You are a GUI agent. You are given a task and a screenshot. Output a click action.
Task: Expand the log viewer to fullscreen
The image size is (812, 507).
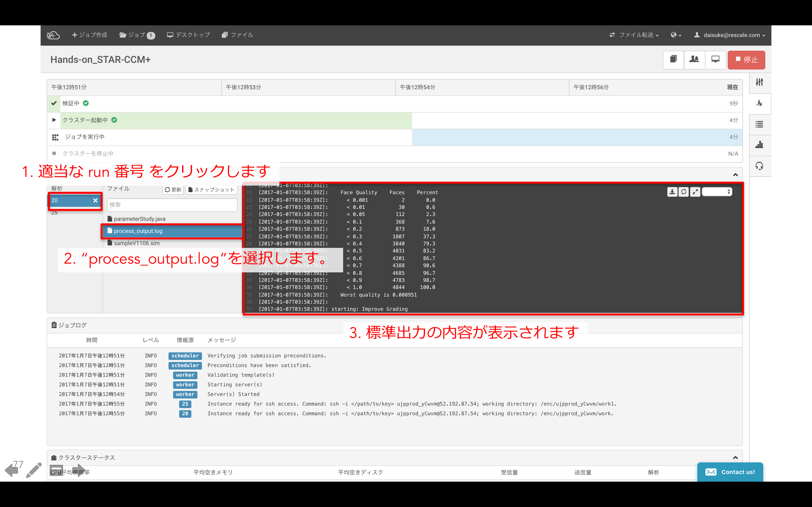[x=695, y=192]
